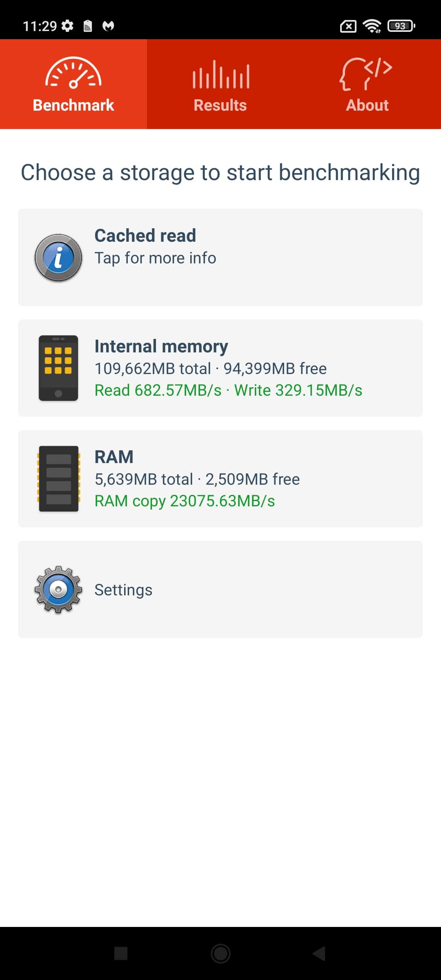The height and width of the screenshot is (980, 441).
Task: Open the Settings entry label
Action: pos(123,590)
